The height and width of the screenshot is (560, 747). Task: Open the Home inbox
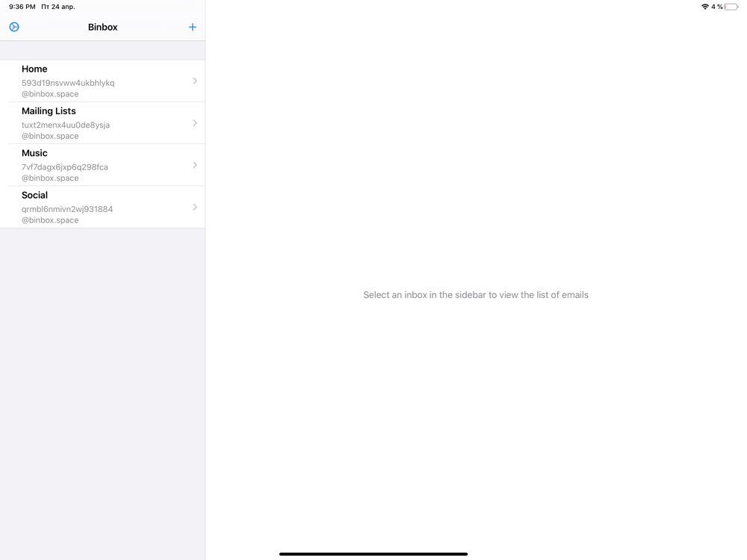click(102, 81)
